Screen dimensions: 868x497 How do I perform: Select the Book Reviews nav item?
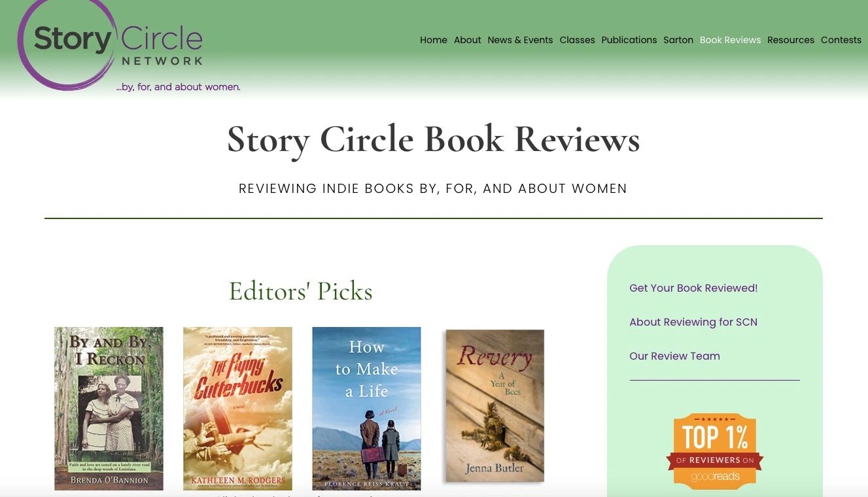730,40
